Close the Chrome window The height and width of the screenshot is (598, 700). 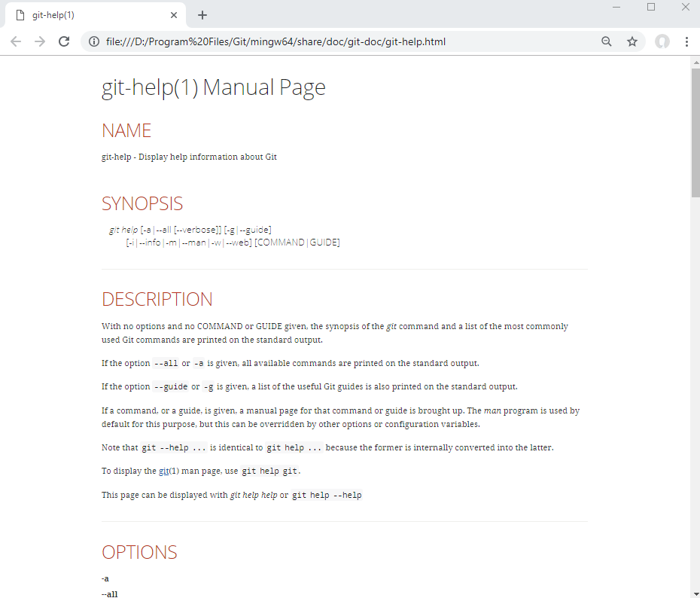tap(685, 8)
